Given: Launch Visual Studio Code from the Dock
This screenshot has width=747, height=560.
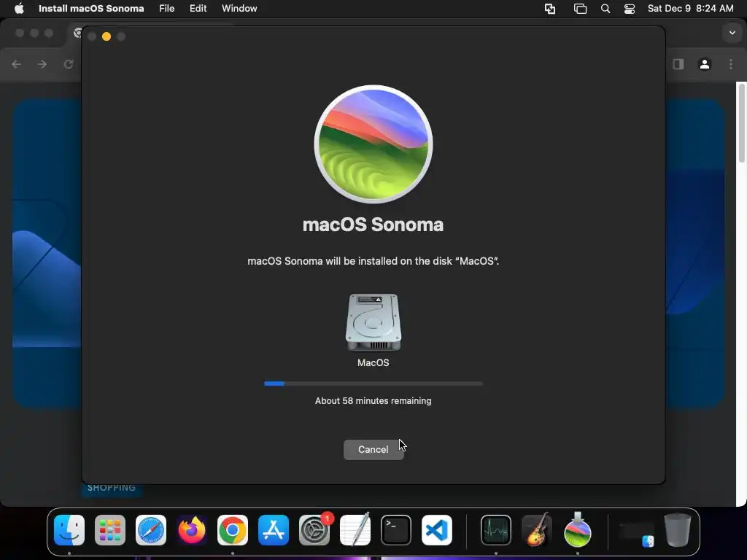Looking at the screenshot, I should [x=437, y=530].
